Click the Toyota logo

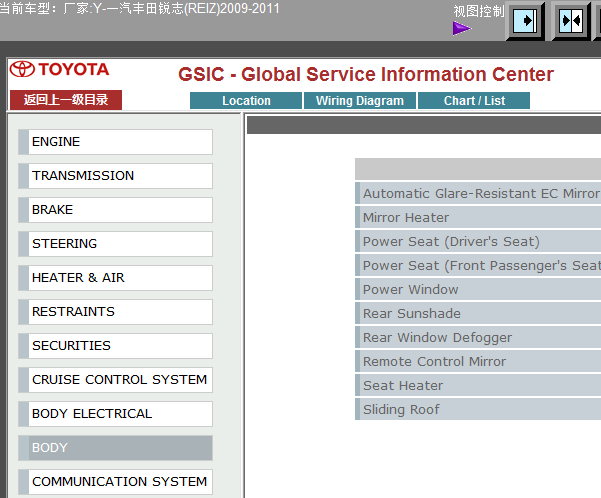click(x=59, y=69)
